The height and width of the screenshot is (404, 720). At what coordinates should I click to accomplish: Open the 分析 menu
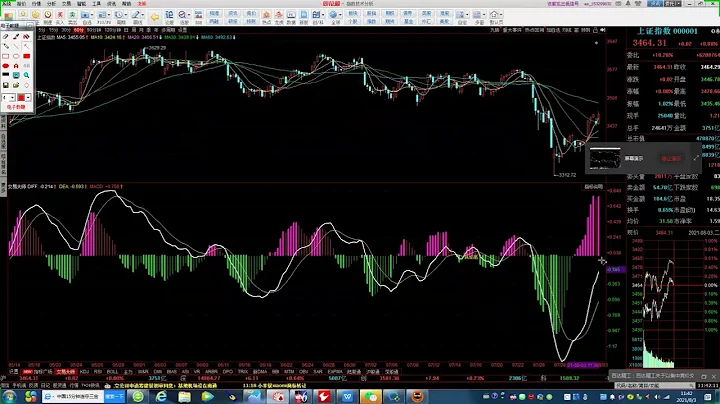click(x=51, y=4)
